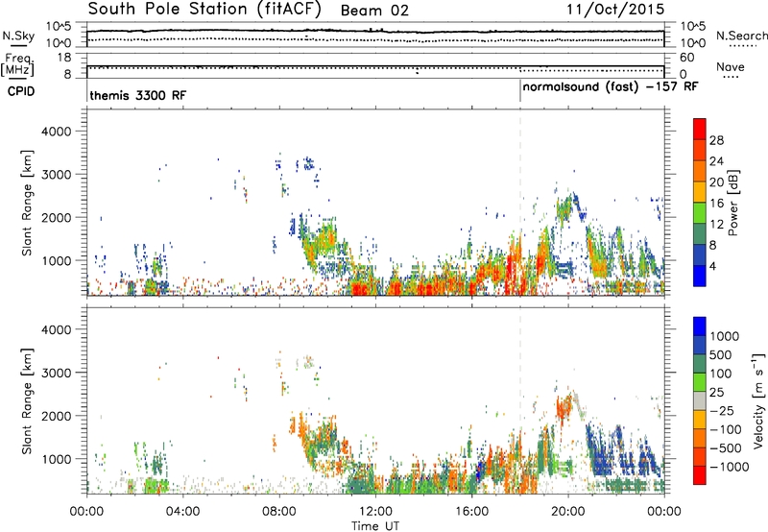Click 'Slant Range [km]' label of power panel
768x532 pixels.
[28, 203]
